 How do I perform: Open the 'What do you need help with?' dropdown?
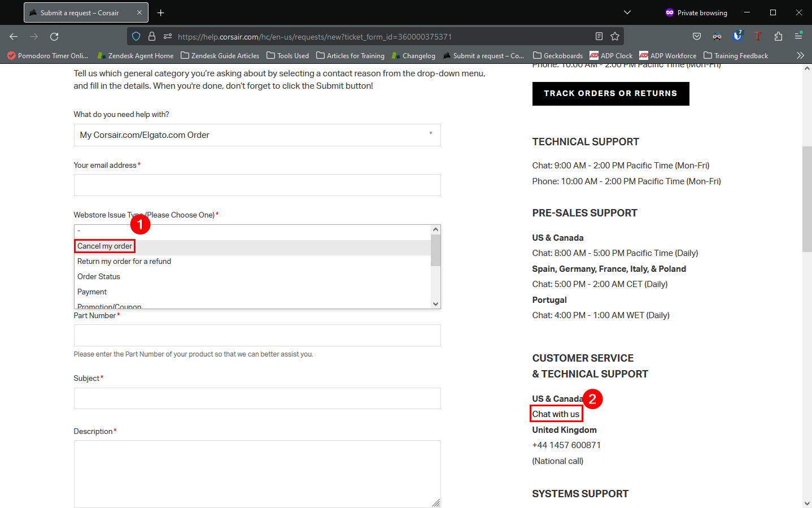pyautogui.click(x=257, y=135)
